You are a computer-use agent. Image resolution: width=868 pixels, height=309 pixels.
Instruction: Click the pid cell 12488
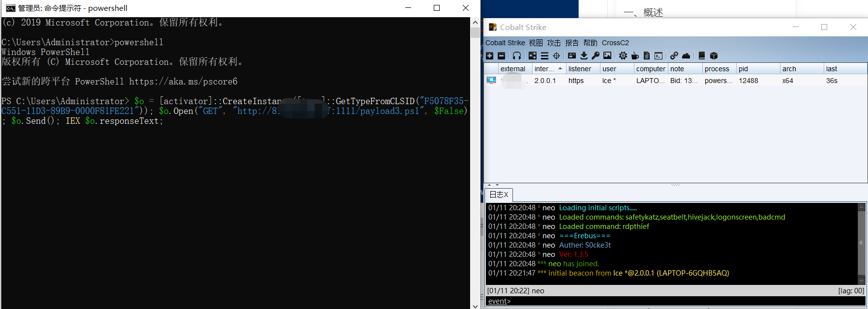pos(748,81)
